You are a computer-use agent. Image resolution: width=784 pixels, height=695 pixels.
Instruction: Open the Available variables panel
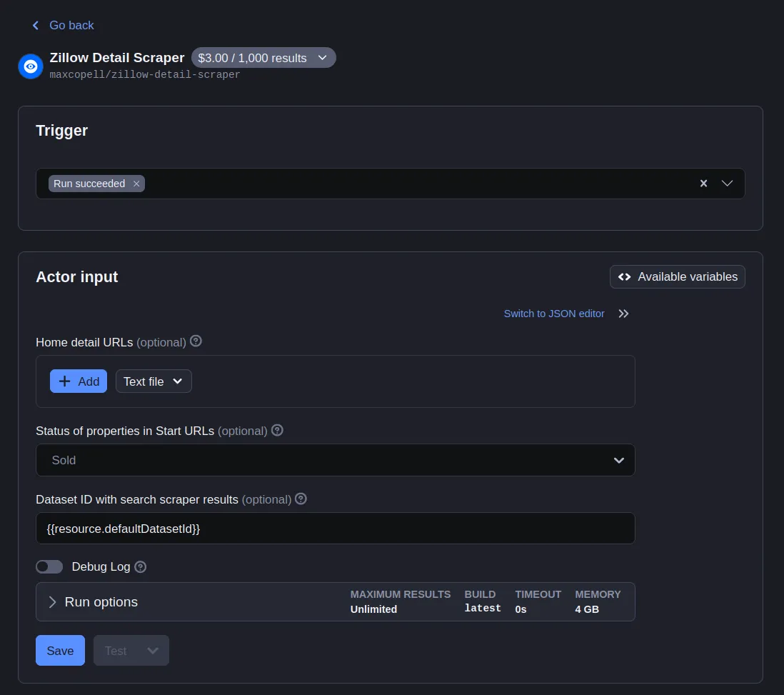click(x=677, y=276)
